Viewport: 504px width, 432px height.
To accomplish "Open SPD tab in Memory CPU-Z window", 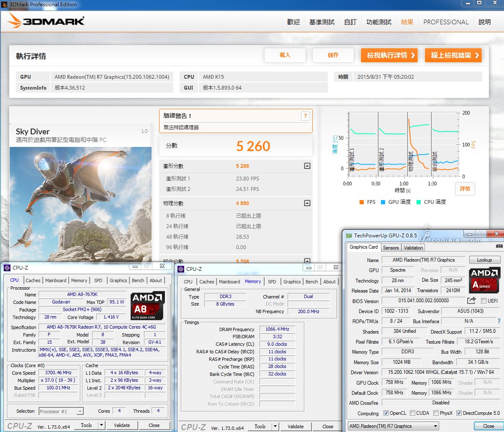I will (272, 282).
